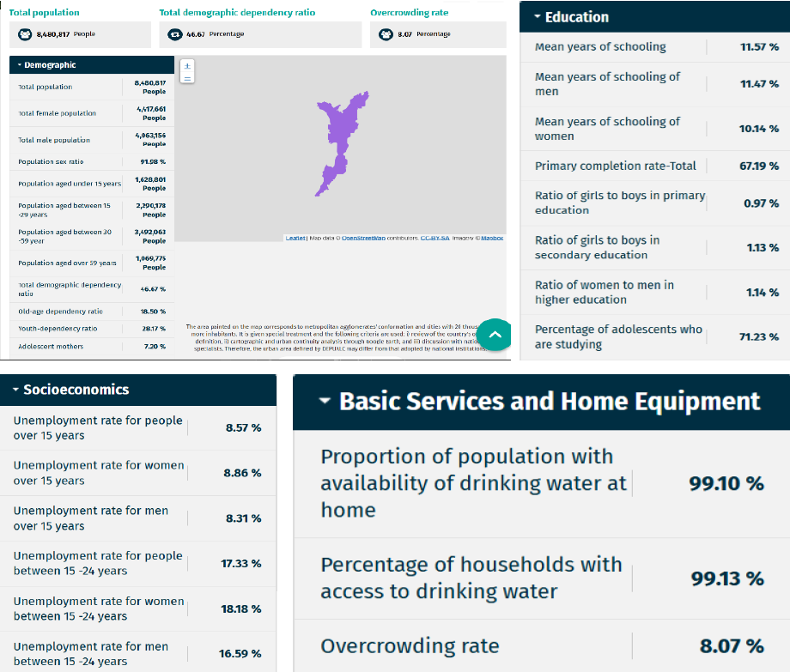Click the map zoom in button
790x672 pixels.
click(188, 66)
